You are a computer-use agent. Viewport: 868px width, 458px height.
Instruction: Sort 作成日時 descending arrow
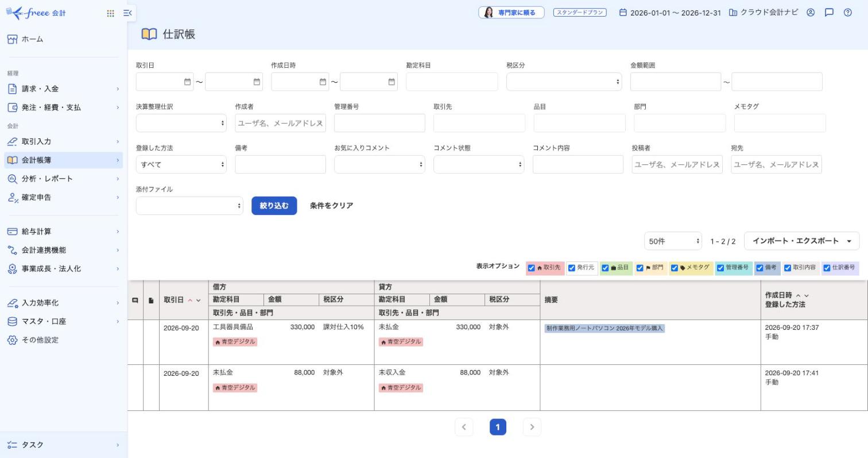pos(807,295)
